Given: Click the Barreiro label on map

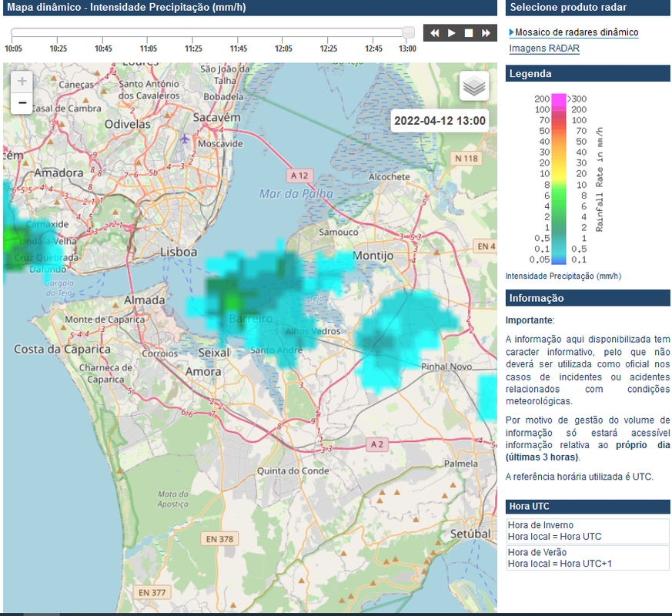Looking at the screenshot, I should (x=251, y=319).
